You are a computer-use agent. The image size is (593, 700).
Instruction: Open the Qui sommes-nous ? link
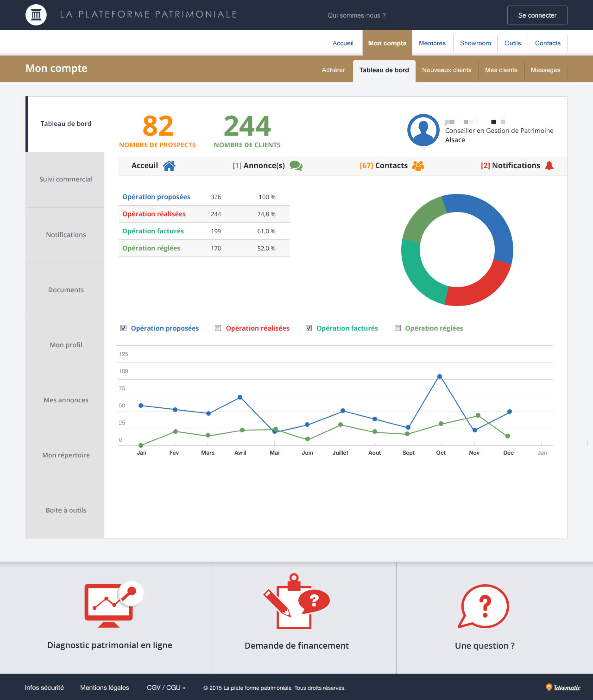pyautogui.click(x=356, y=16)
